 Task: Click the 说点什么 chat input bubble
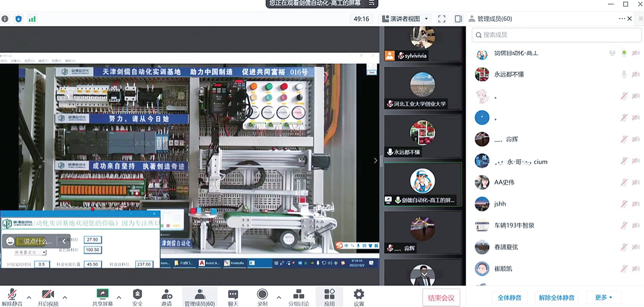point(36,241)
